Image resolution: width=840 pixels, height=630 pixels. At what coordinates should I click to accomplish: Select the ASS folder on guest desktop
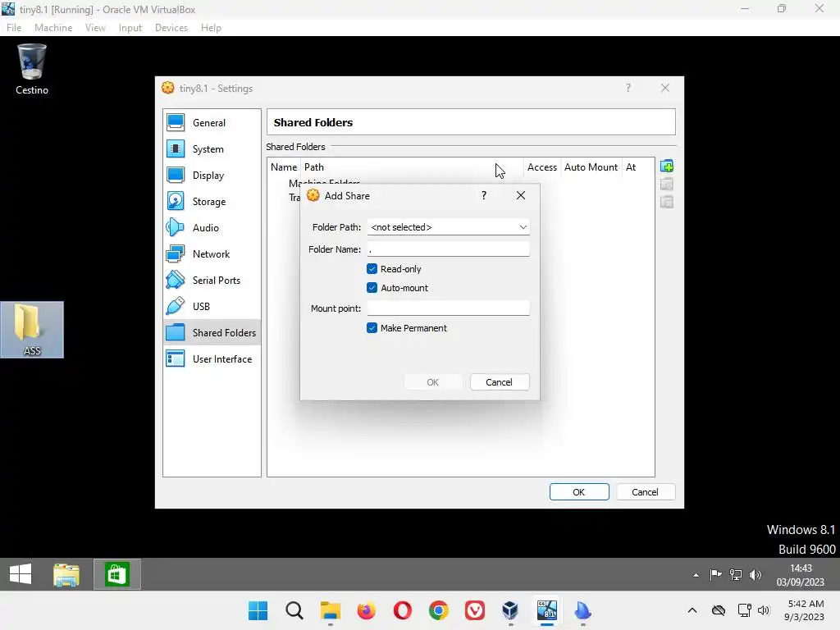pos(32,330)
